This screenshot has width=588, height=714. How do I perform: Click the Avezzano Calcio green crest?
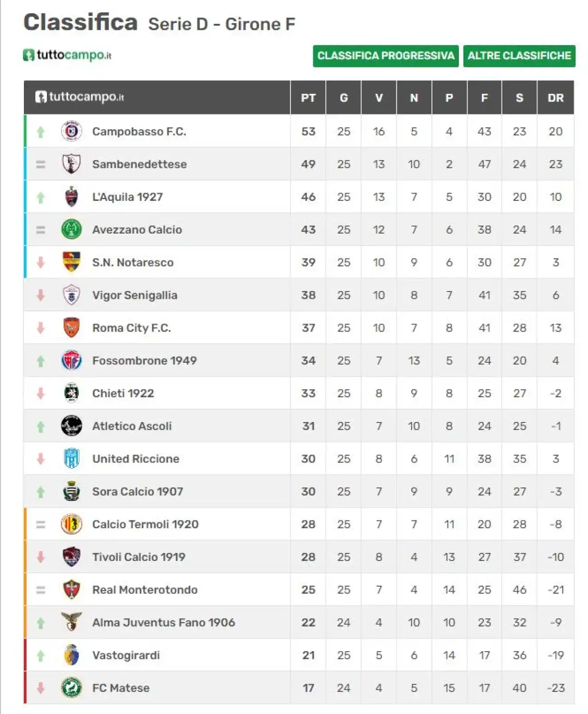pos(71,229)
